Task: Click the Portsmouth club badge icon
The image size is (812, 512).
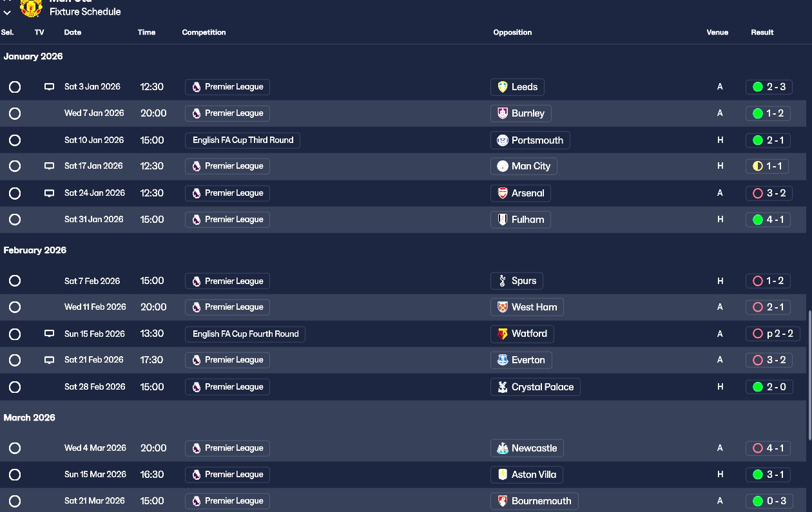Action: click(x=503, y=140)
